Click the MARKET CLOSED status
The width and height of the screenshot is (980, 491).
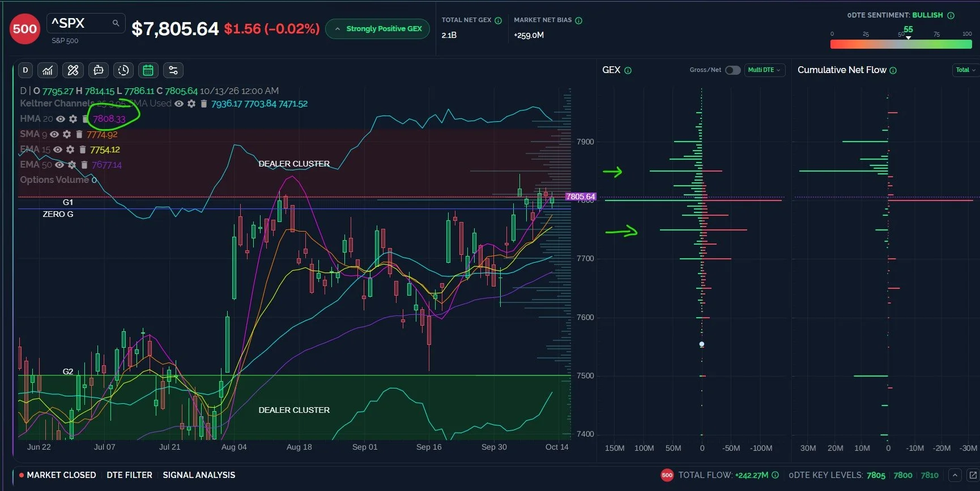click(58, 475)
